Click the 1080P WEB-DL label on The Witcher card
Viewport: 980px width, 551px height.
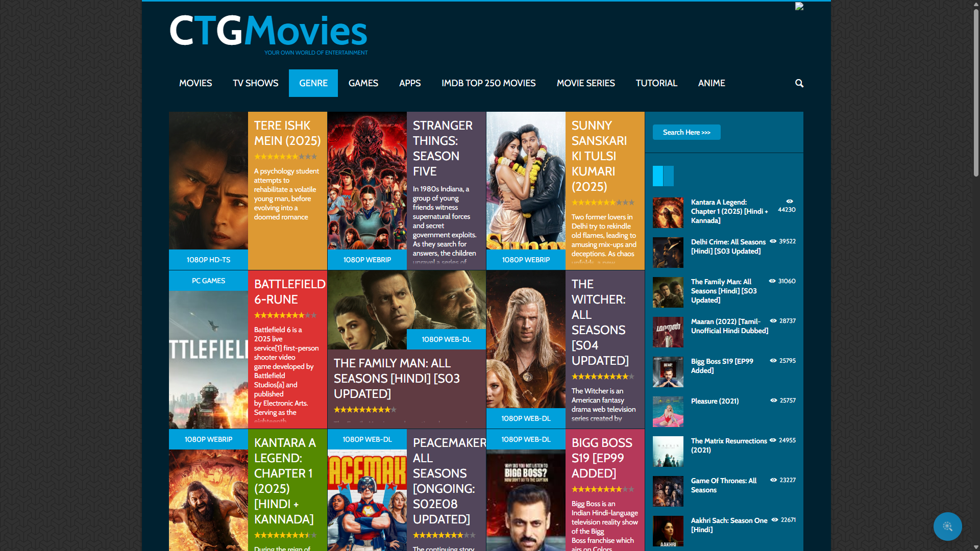(x=525, y=418)
